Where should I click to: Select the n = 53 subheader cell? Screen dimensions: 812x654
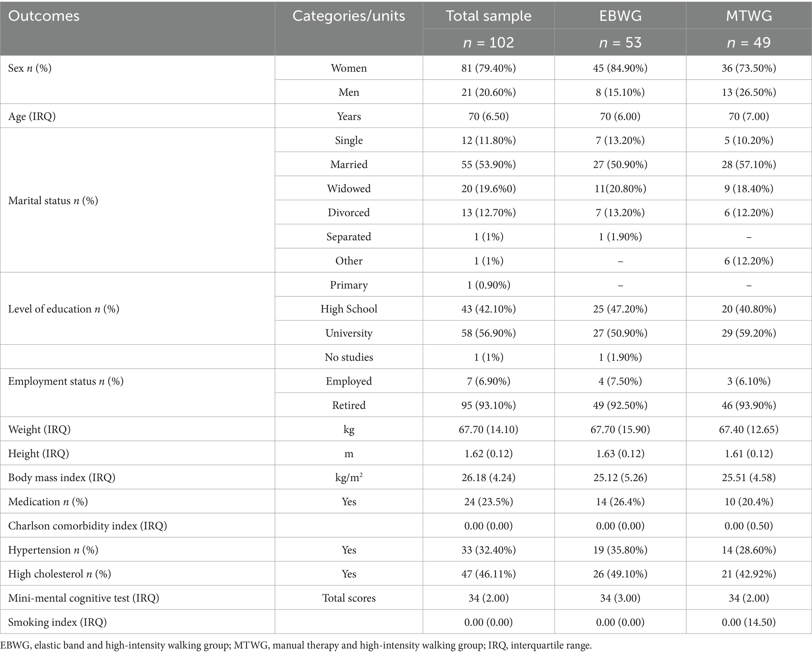(620, 42)
